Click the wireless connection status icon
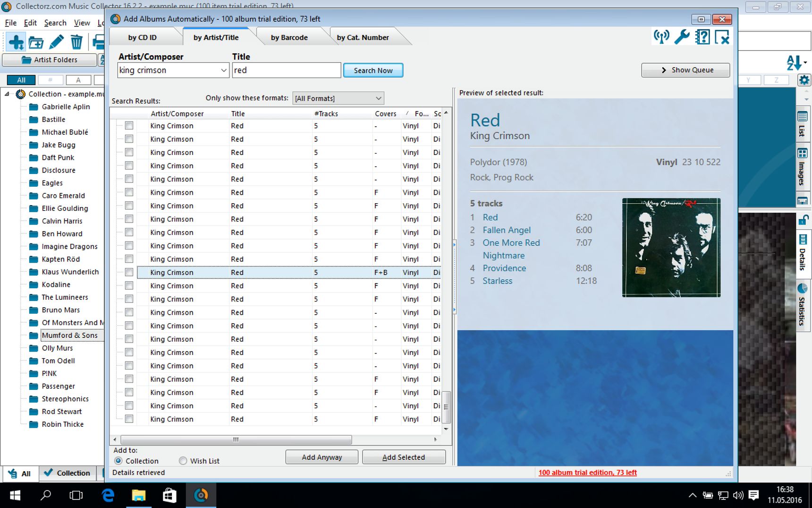Image resolution: width=812 pixels, height=508 pixels. coord(661,36)
